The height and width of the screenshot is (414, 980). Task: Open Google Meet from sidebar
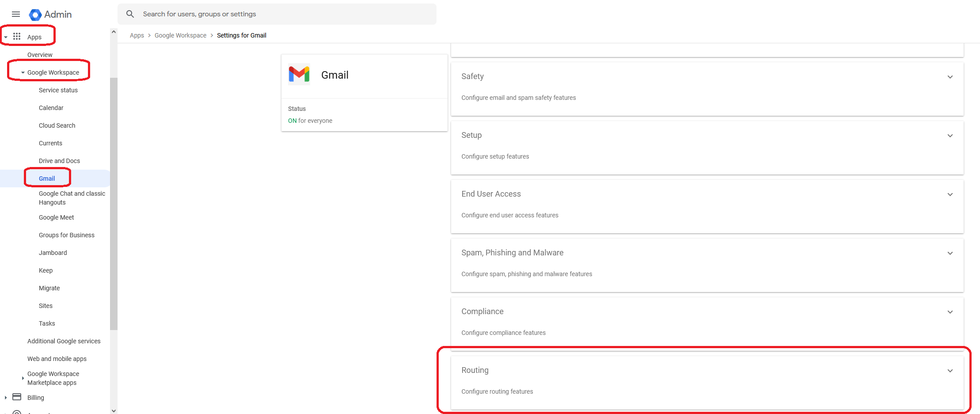point(56,217)
